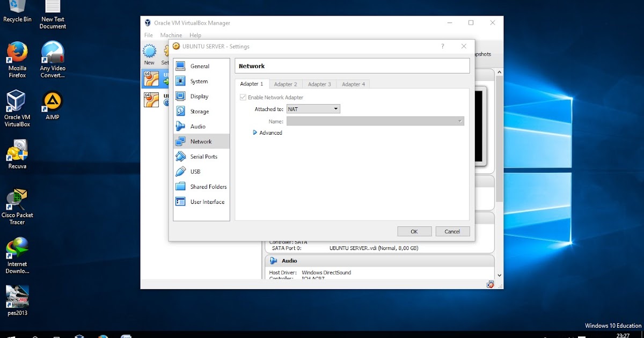Image resolution: width=644 pixels, height=338 pixels.
Task: Close the Settings dialog
Action: [464, 46]
